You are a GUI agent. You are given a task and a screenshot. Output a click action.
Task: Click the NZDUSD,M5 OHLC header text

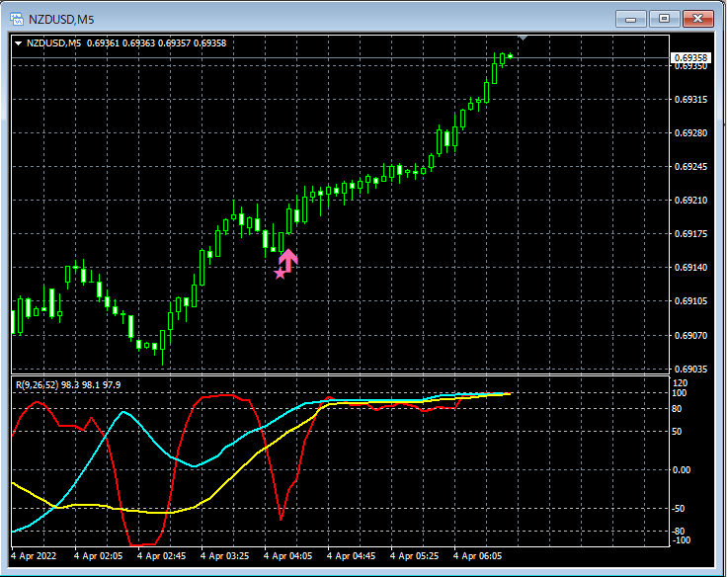[126, 43]
